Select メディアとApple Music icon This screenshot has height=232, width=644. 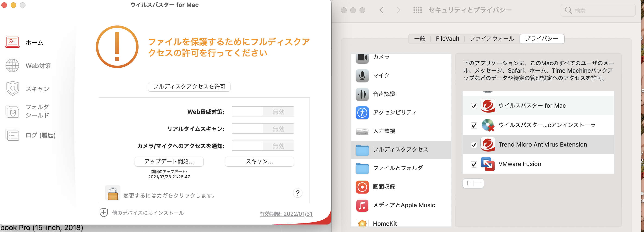coord(362,206)
